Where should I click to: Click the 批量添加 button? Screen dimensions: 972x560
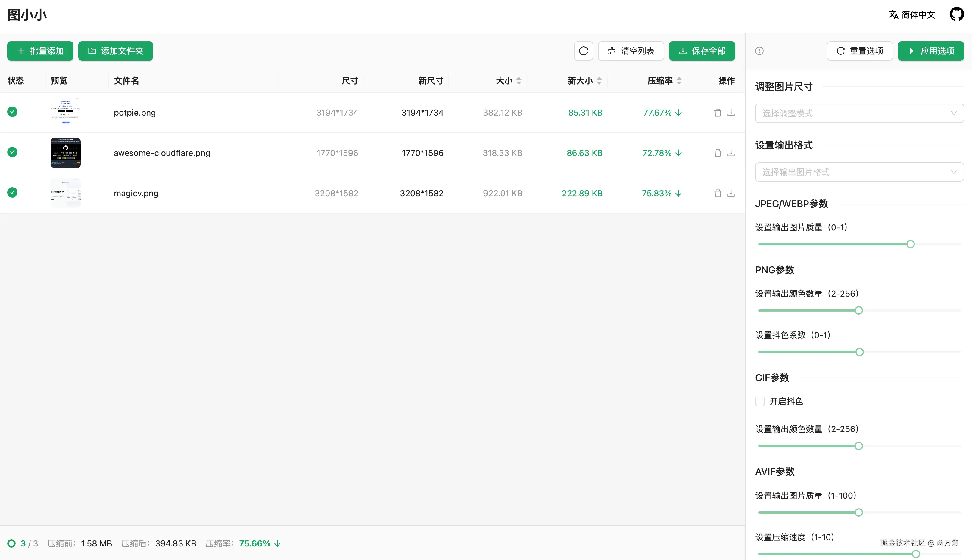tap(40, 51)
